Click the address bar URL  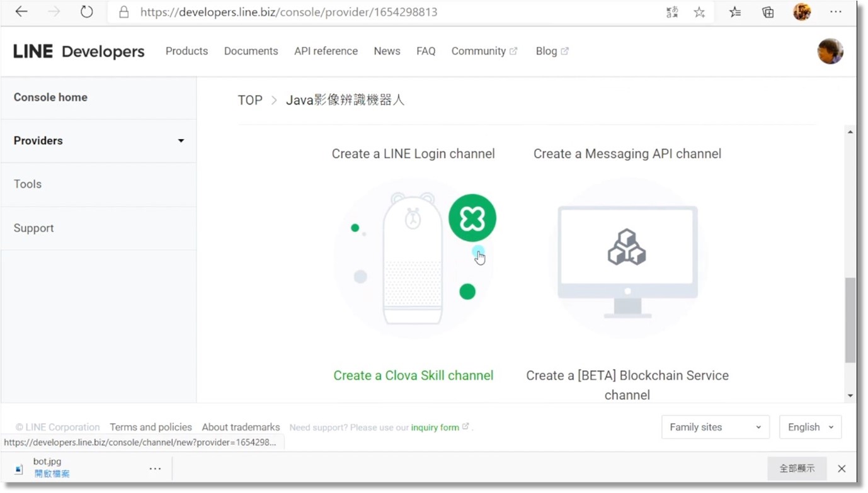click(288, 12)
